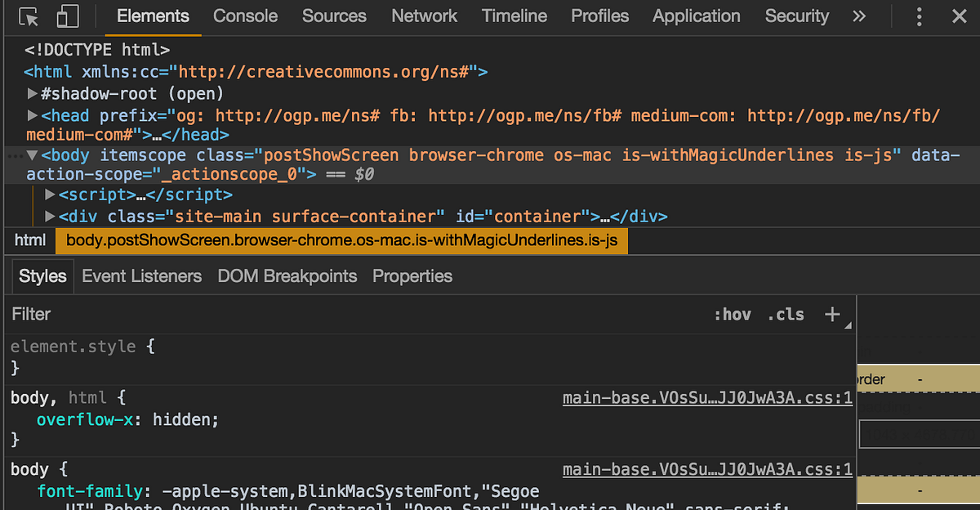Open the DevTools customization three-dot menu
The width and height of the screenshot is (980, 510).
pos(919,16)
